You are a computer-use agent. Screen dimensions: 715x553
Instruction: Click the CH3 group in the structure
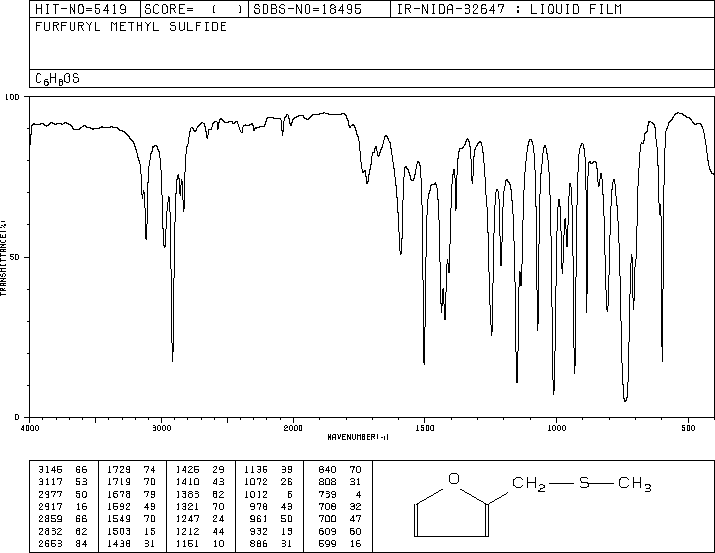point(635,483)
